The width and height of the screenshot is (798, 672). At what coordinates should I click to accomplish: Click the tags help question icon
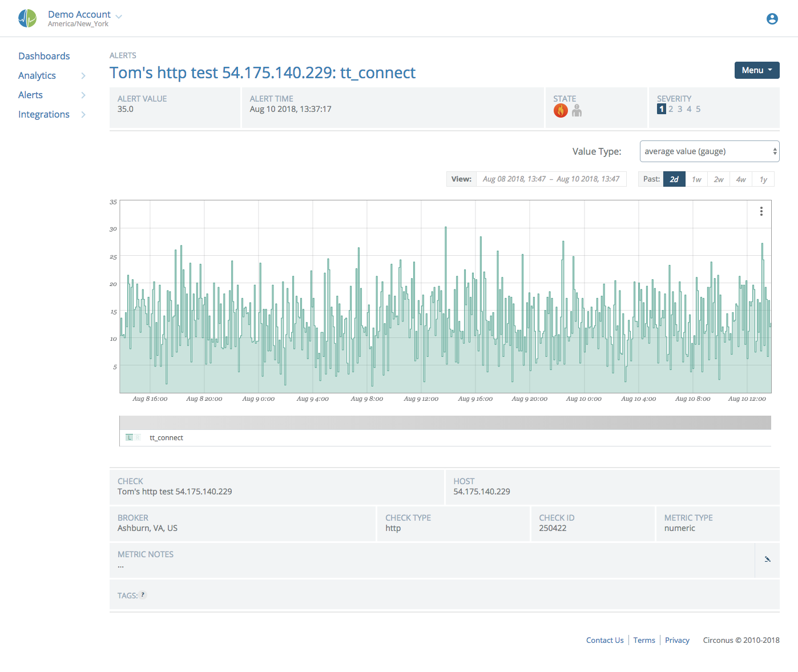click(143, 595)
